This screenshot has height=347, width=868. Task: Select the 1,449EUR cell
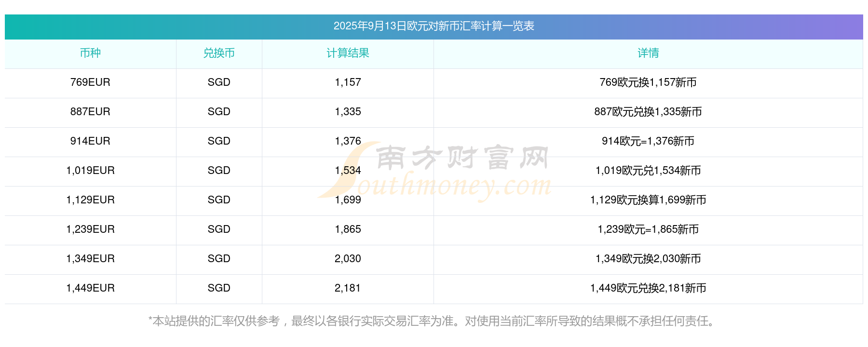(x=90, y=288)
